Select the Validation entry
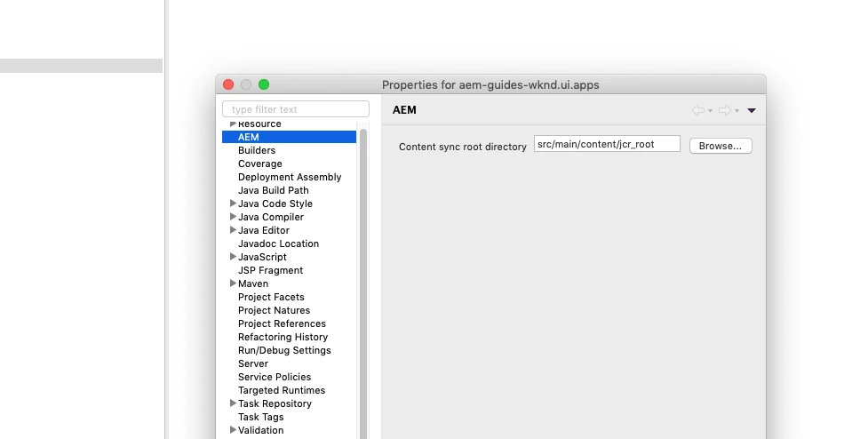The width and height of the screenshot is (868, 439). point(260,430)
